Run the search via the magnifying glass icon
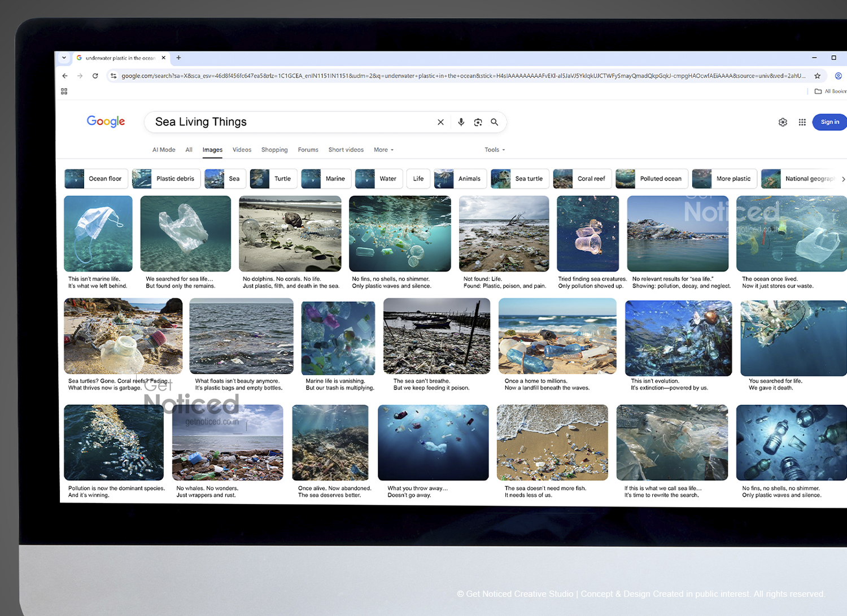This screenshot has height=616, width=847. point(494,122)
